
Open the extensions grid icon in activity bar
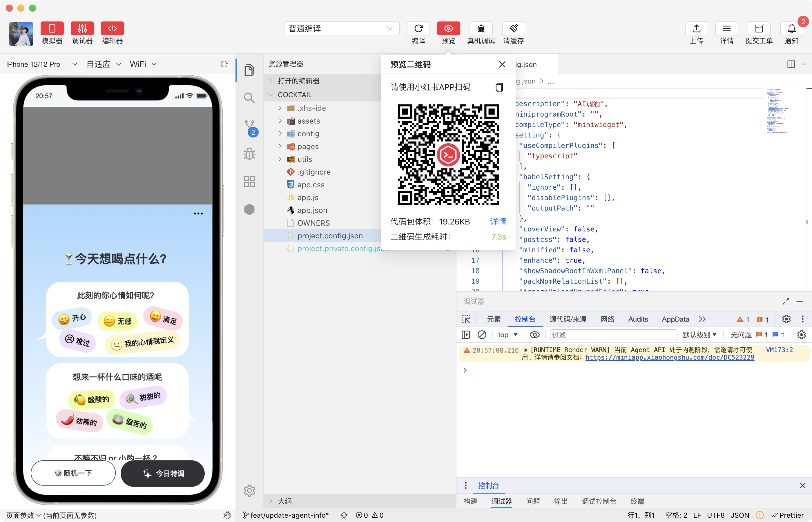249,182
